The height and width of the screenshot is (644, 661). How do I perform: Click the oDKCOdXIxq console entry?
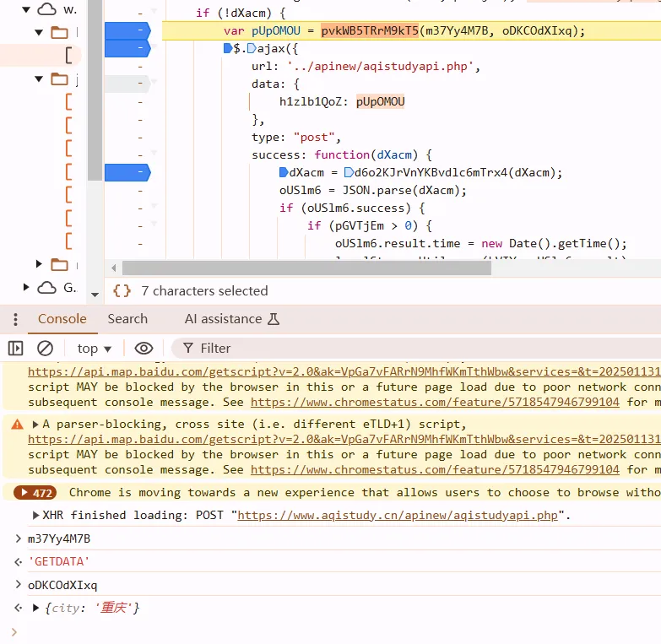tap(62, 585)
